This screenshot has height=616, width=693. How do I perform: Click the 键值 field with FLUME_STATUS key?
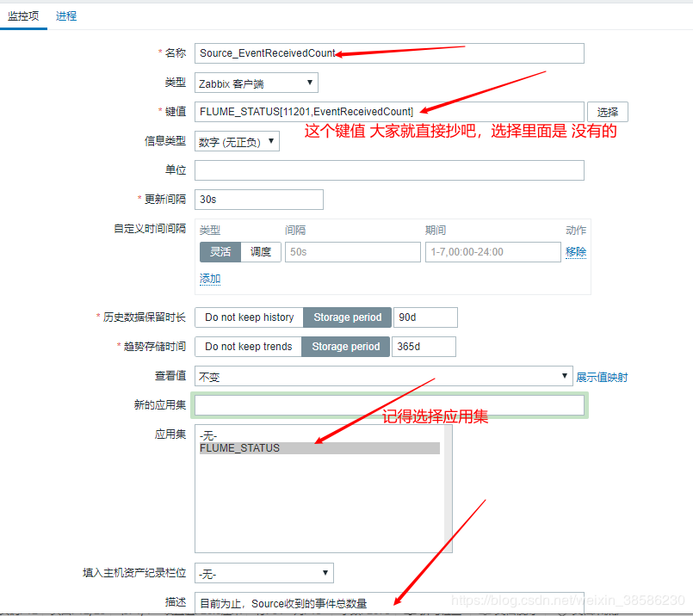click(x=389, y=112)
